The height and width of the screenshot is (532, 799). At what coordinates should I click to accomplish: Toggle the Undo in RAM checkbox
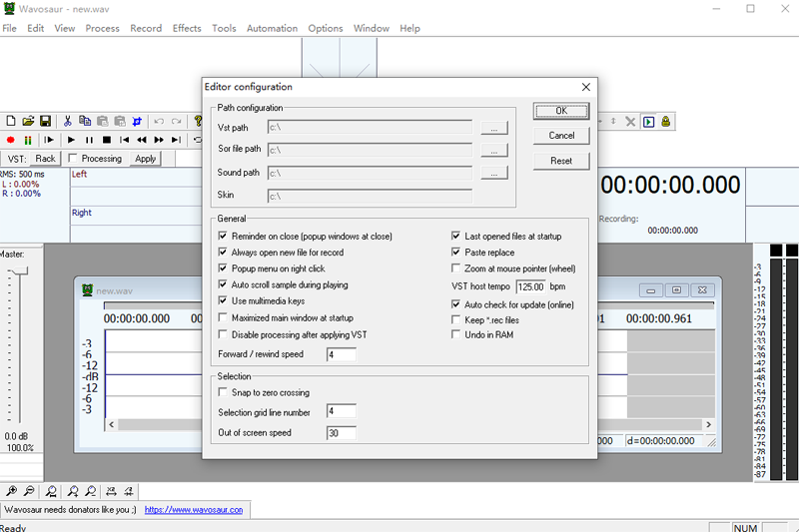point(457,336)
